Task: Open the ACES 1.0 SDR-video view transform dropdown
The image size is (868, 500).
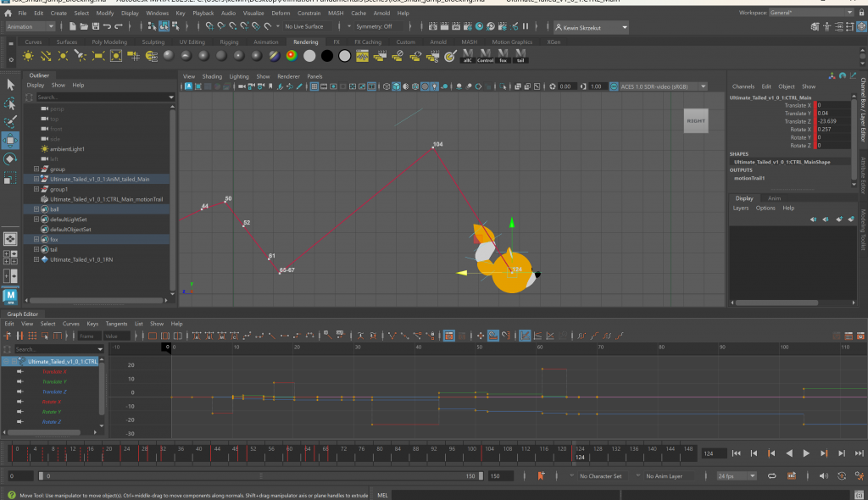Action: coord(663,86)
